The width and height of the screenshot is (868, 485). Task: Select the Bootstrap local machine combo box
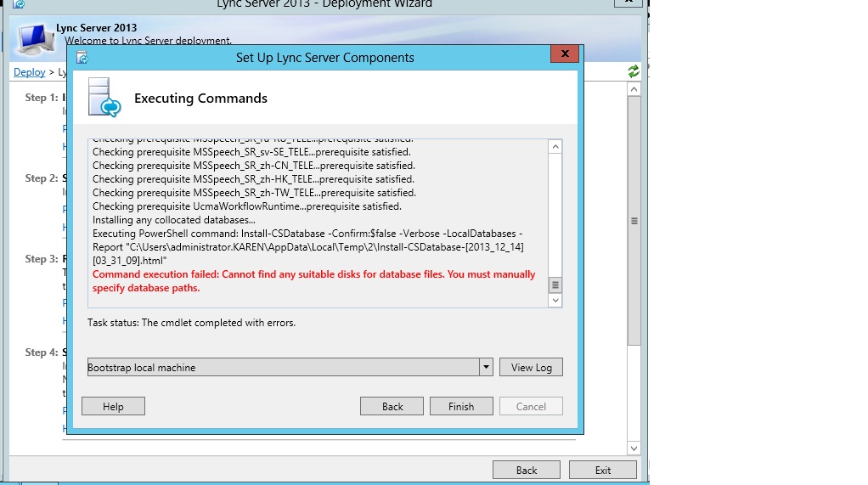(x=283, y=368)
